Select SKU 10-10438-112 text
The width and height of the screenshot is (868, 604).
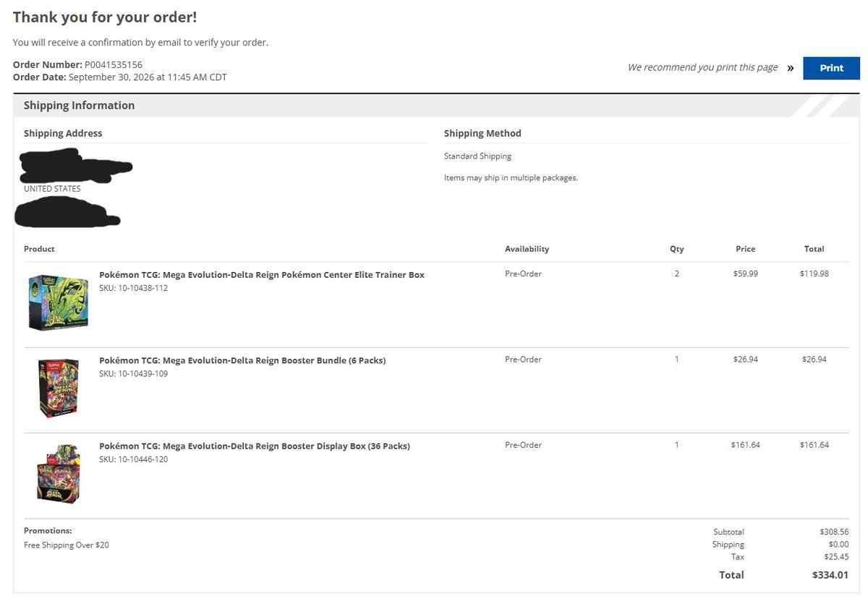click(x=134, y=288)
